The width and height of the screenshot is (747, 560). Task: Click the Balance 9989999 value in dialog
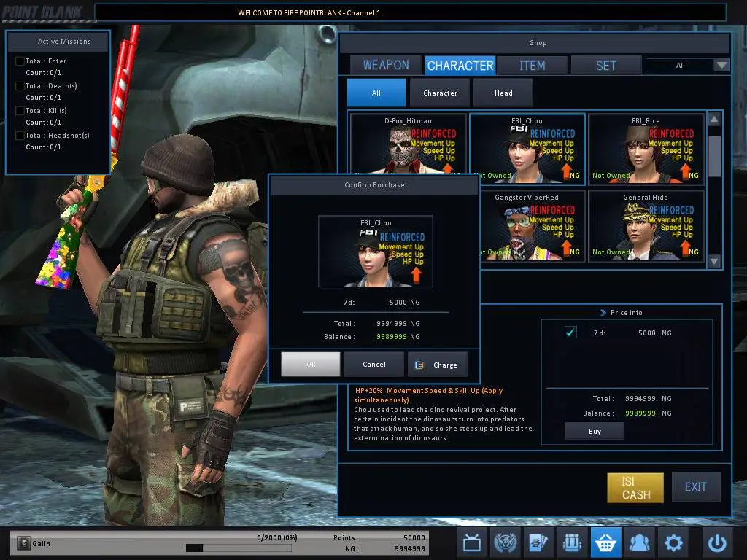click(x=392, y=337)
